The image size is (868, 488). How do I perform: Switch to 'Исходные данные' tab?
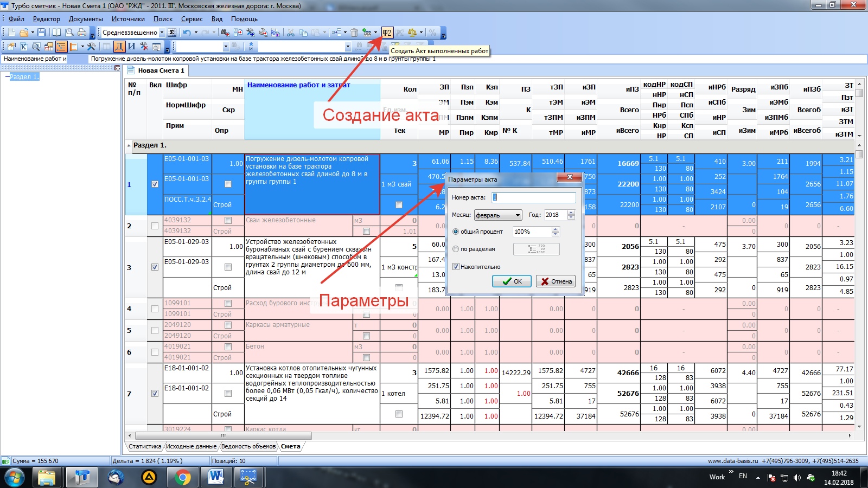tap(191, 446)
